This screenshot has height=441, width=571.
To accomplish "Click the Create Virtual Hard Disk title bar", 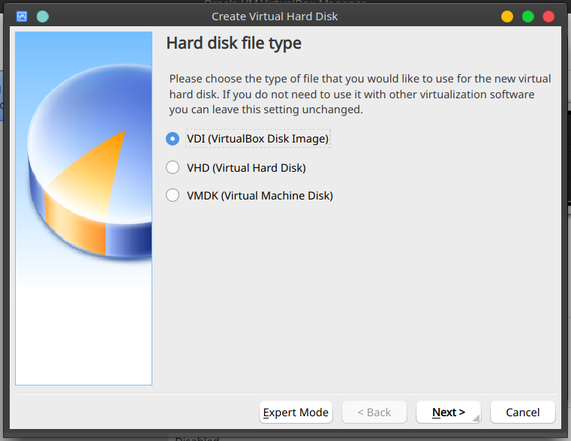I will tap(275, 16).
